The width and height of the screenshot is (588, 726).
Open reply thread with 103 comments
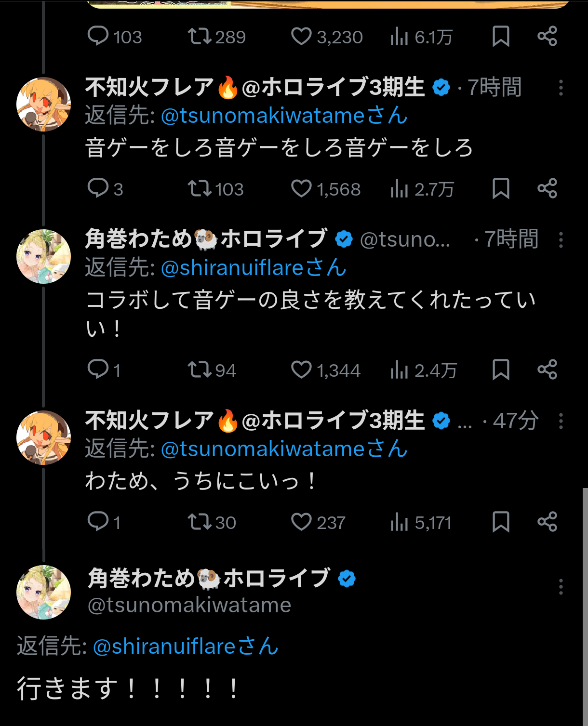(x=98, y=37)
